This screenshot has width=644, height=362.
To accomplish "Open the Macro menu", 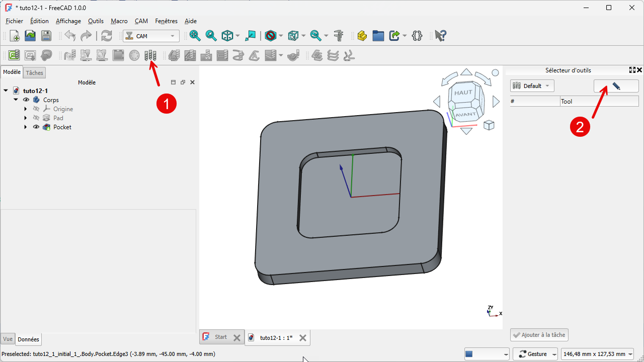I will (x=119, y=21).
